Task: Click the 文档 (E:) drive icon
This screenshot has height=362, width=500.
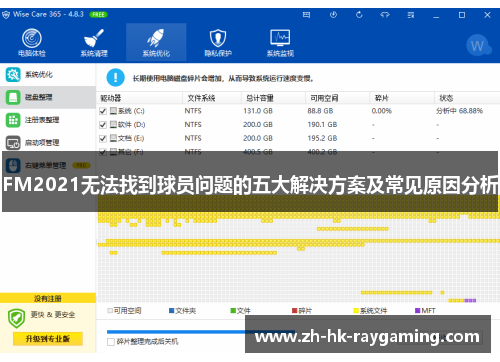Action: click(x=113, y=138)
